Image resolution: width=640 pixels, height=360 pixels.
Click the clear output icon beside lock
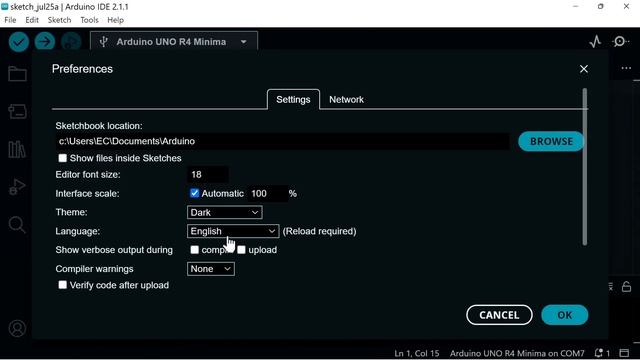pyautogui.click(x=611, y=287)
